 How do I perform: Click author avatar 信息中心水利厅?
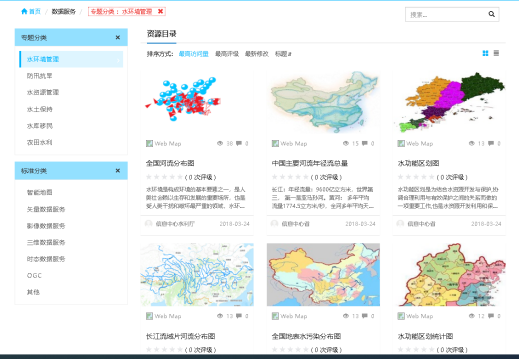(149, 223)
